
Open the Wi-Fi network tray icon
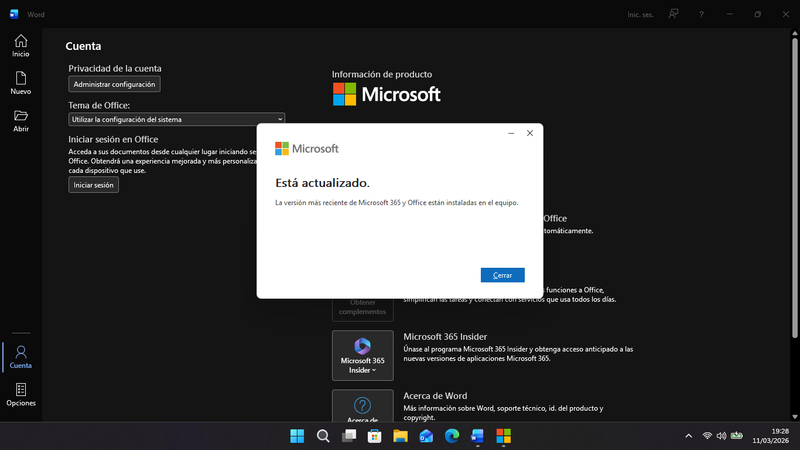pos(707,436)
